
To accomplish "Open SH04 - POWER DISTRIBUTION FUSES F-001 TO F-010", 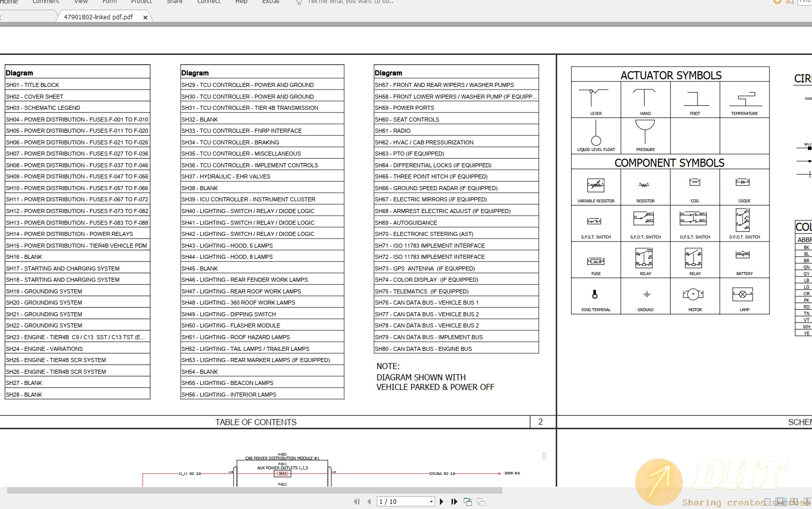I will [x=77, y=119].
